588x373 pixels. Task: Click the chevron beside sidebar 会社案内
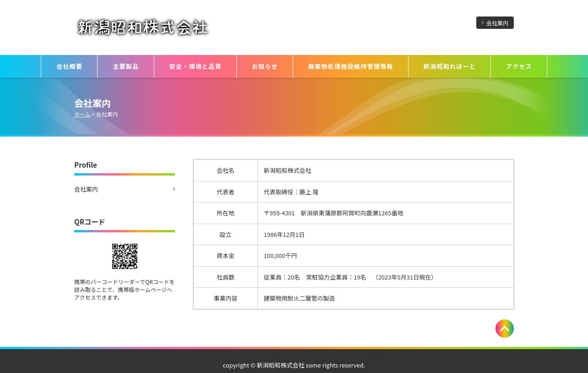pos(174,189)
